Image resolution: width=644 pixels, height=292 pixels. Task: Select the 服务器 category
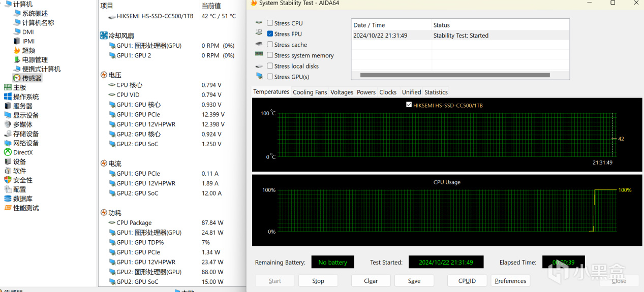tap(23, 106)
